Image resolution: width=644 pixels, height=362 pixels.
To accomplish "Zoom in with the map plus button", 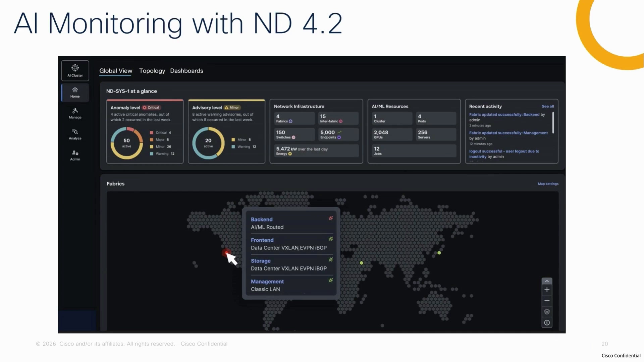I will [547, 290].
